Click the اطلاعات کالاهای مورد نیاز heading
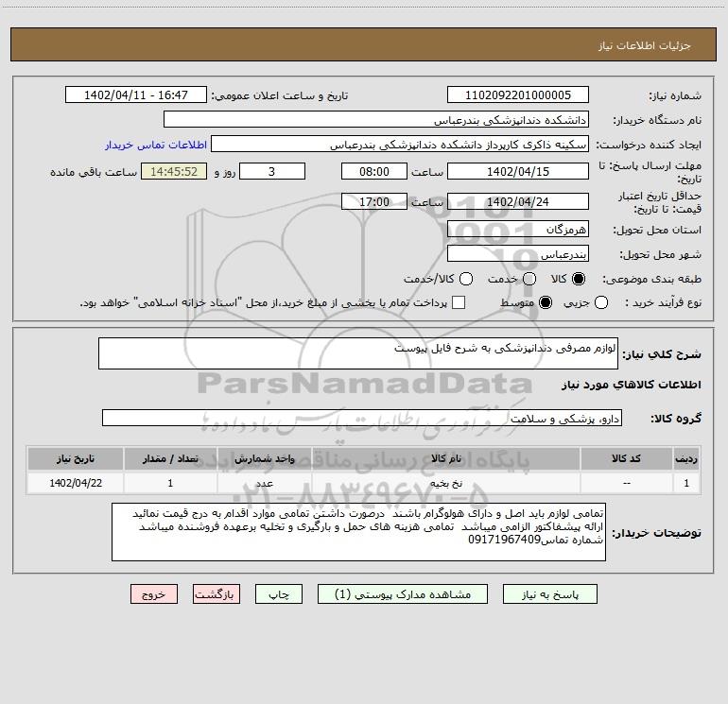 (x=631, y=385)
